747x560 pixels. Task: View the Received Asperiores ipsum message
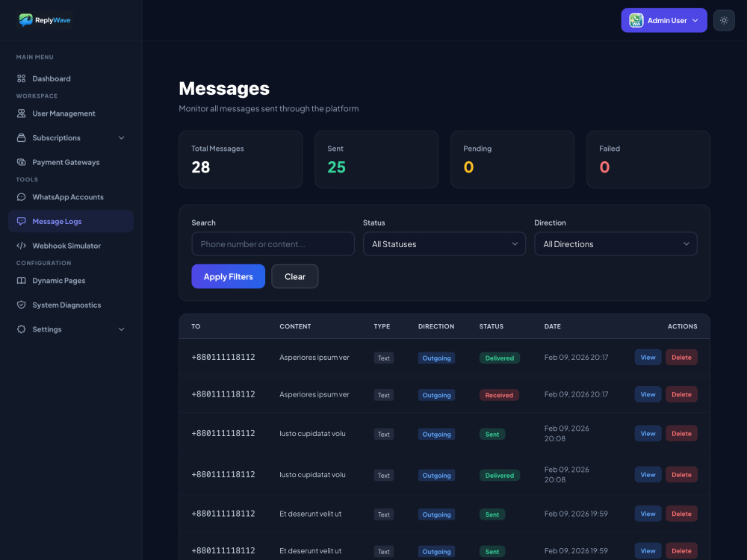[648, 394]
